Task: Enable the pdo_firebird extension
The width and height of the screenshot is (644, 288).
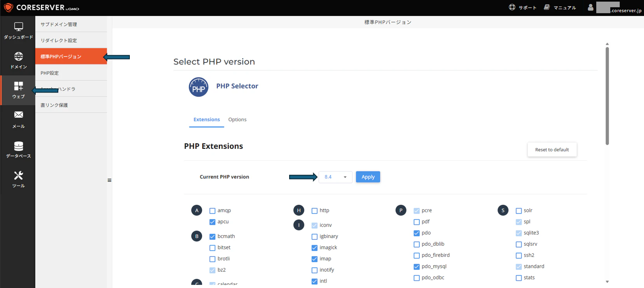Action: pyautogui.click(x=417, y=255)
